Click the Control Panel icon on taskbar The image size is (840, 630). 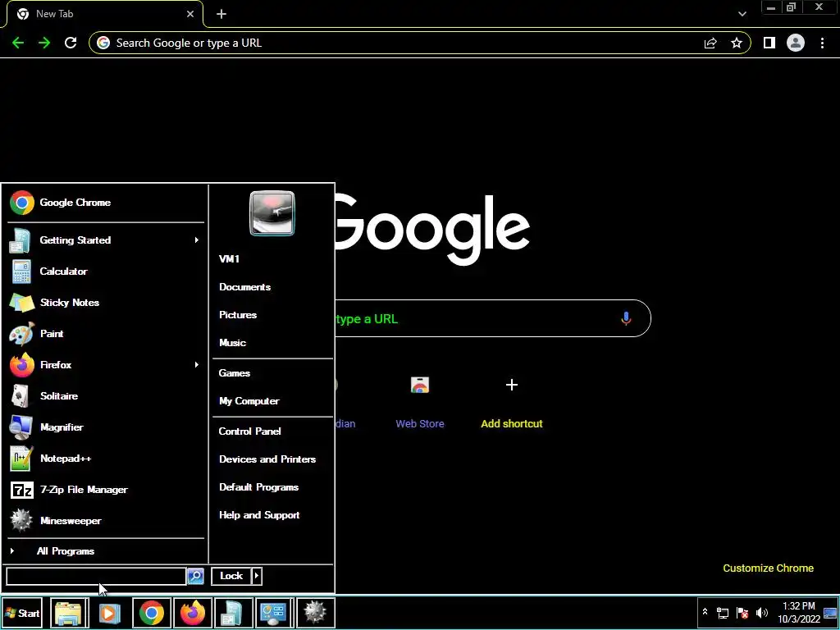coord(274,613)
